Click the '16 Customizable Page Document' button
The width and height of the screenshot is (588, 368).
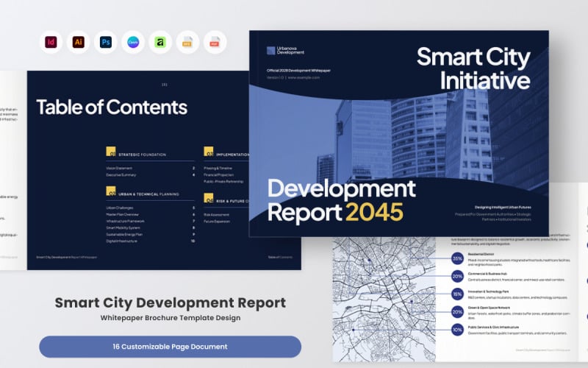pyautogui.click(x=171, y=347)
